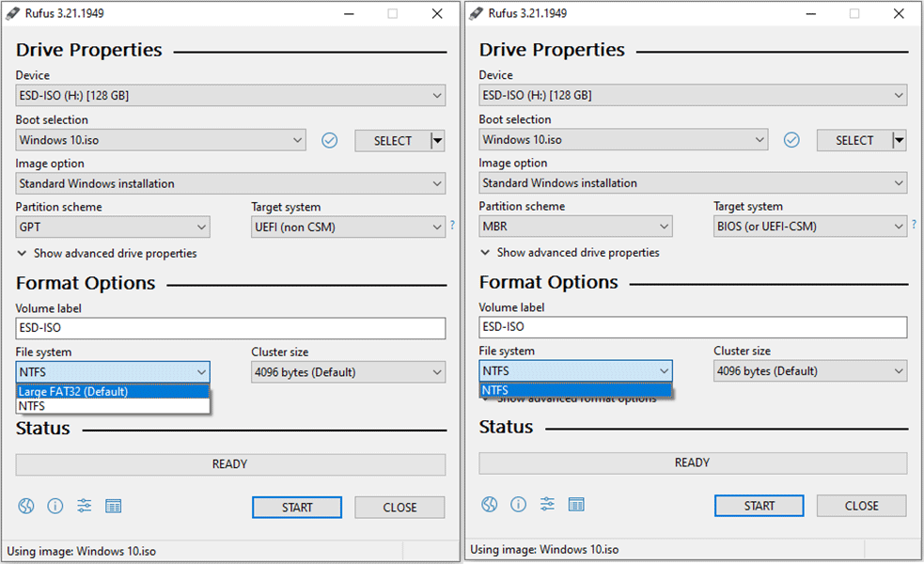Click the ? help beside Target system
The width and height of the screenshot is (924, 564).
pos(452,226)
